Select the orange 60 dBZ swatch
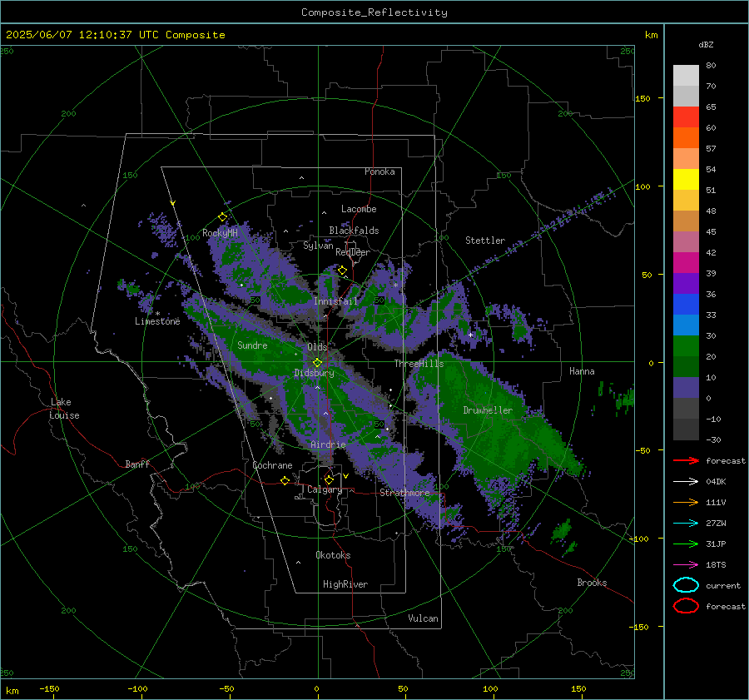The image size is (749, 700). click(x=686, y=137)
